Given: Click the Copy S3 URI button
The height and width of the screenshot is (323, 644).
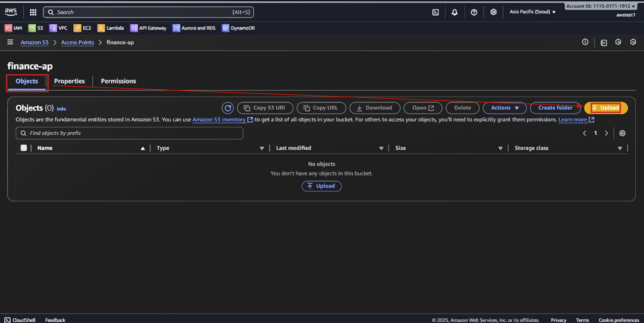Looking at the screenshot, I should [265, 108].
